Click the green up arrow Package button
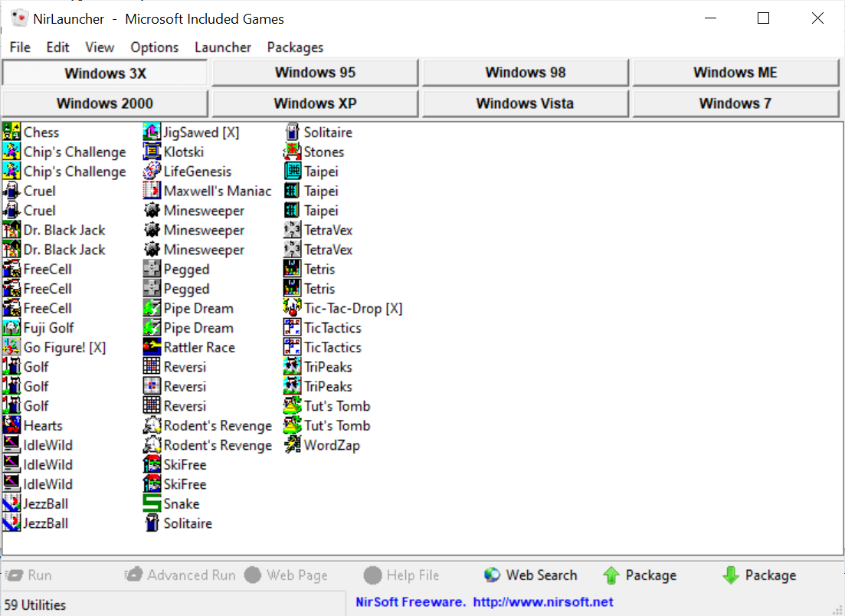This screenshot has height=616, width=845. (x=640, y=575)
